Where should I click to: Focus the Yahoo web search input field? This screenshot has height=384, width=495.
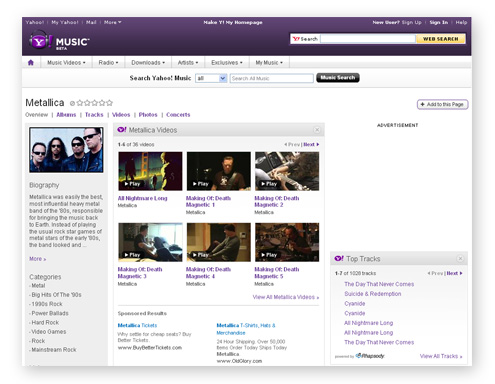pyautogui.click(x=368, y=39)
